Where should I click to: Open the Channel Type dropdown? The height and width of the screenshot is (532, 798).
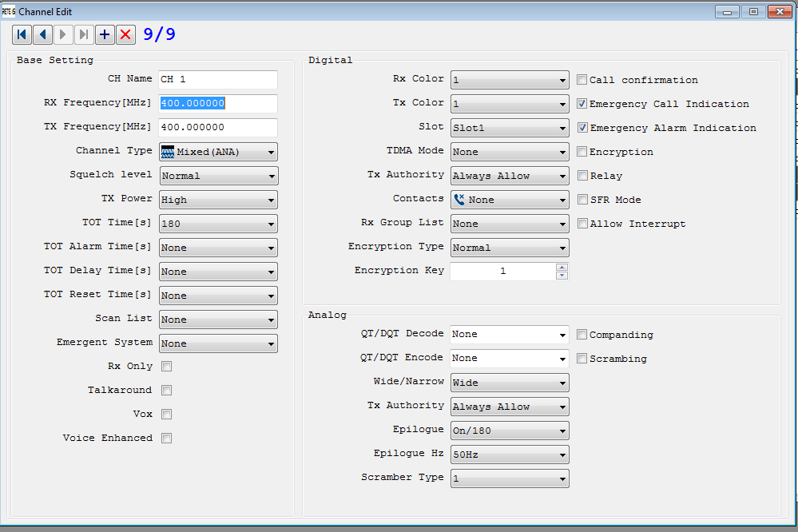218,152
